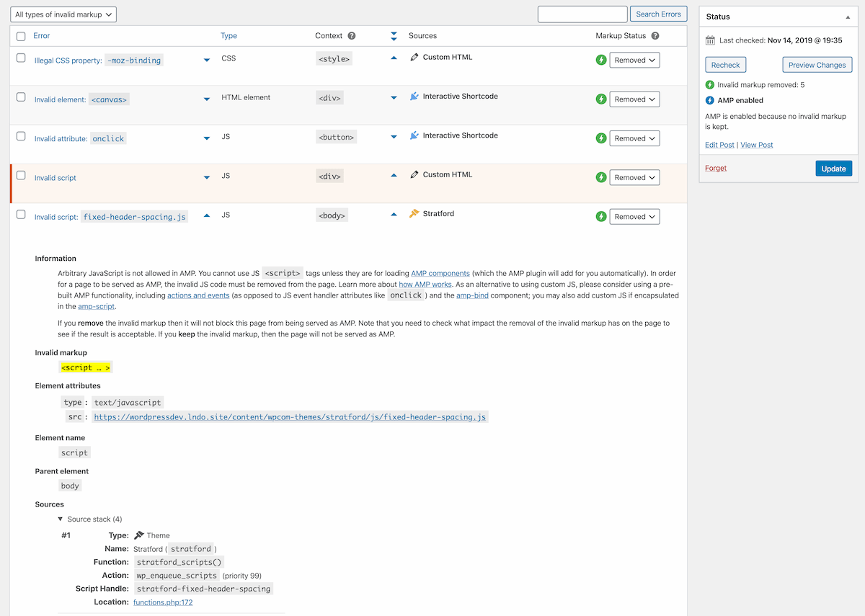Open Removed dropdown for onclick row
Viewport: 865px width, 616px height.
pos(634,138)
